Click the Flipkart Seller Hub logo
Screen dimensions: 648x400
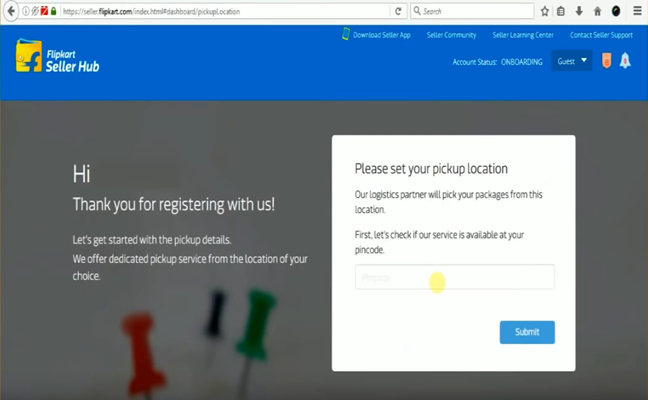click(57, 56)
